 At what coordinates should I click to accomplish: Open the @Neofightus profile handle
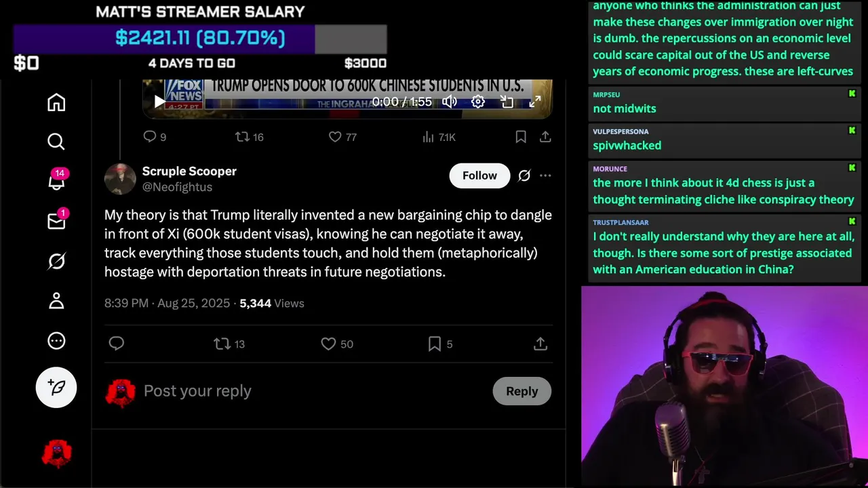pos(177,187)
